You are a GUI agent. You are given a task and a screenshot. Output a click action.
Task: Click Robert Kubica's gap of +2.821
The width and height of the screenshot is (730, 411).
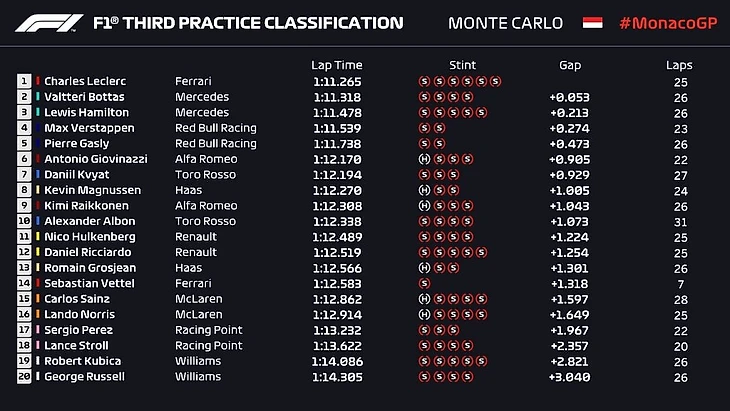click(569, 361)
